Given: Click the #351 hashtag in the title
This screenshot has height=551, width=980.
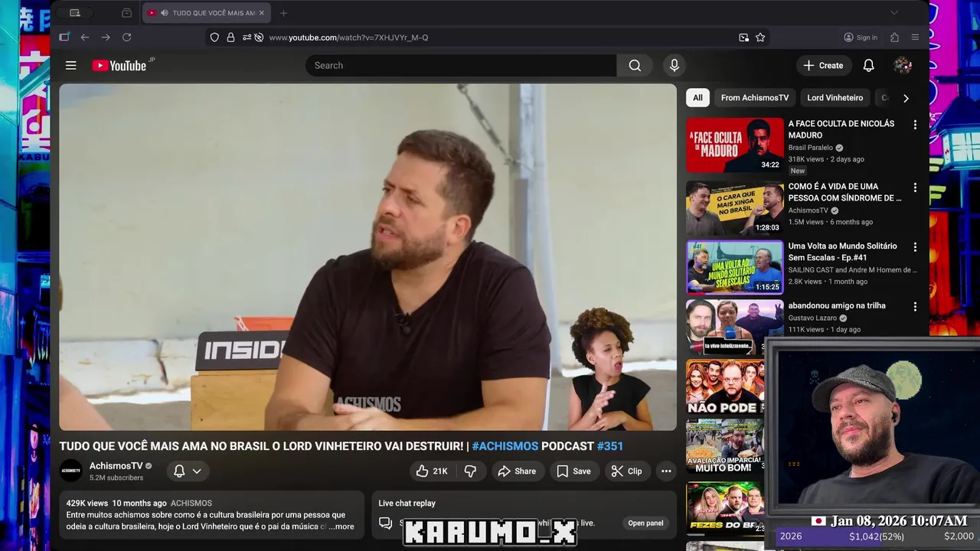Looking at the screenshot, I should coord(610,446).
